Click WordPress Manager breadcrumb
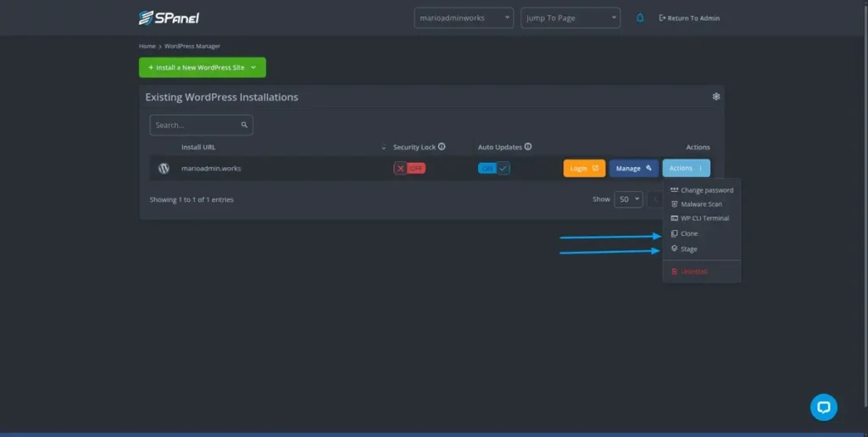868x437 pixels. tap(192, 46)
